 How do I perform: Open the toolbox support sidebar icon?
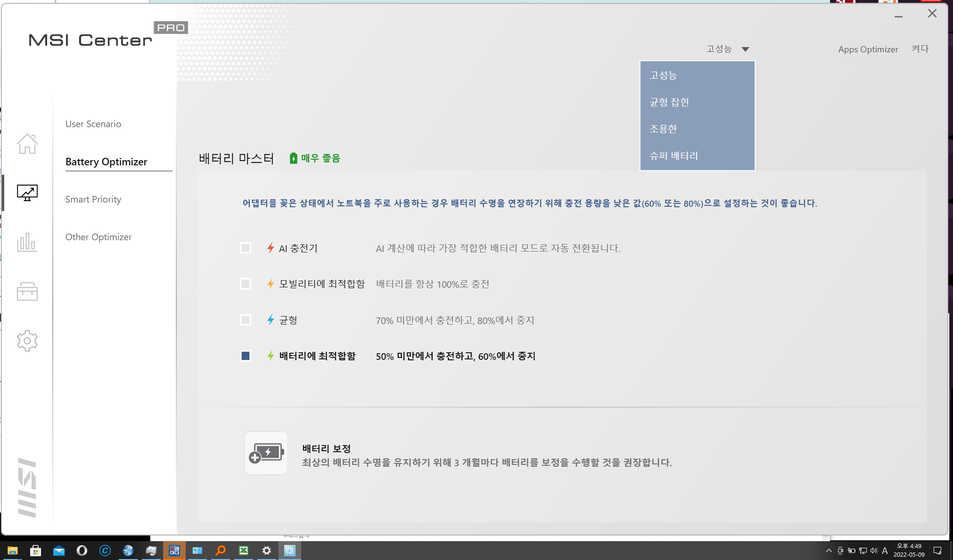click(x=27, y=292)
